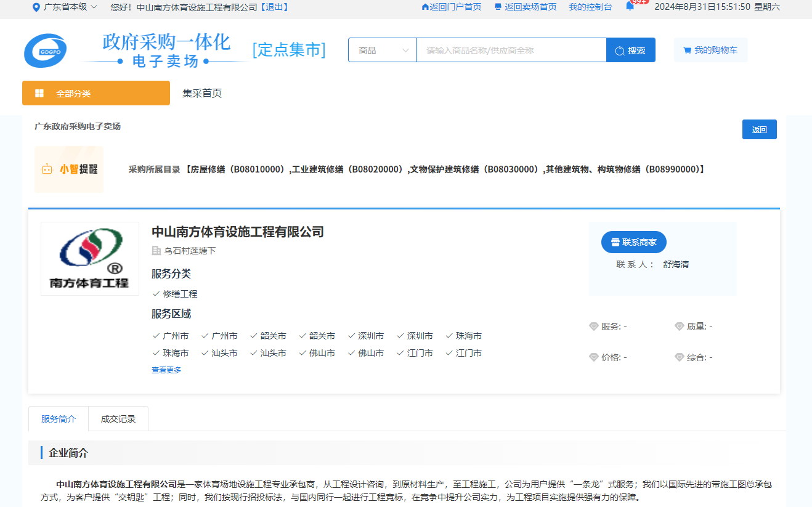Click the first 汕头市 checkmark item
The width and height of the screenshot is (812, 507).
[219, 353]
